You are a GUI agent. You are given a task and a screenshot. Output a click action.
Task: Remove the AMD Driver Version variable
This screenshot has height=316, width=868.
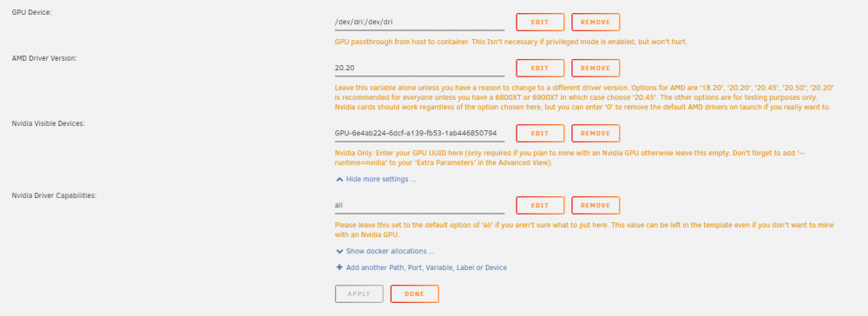pos(595,68)
